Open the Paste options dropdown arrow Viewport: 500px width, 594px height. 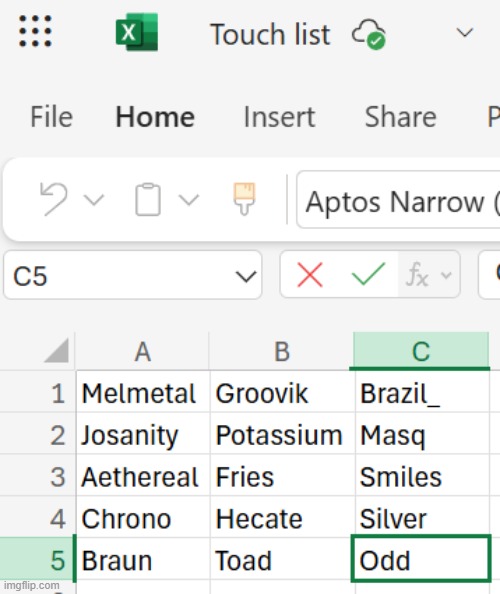[x=189, y=200]
